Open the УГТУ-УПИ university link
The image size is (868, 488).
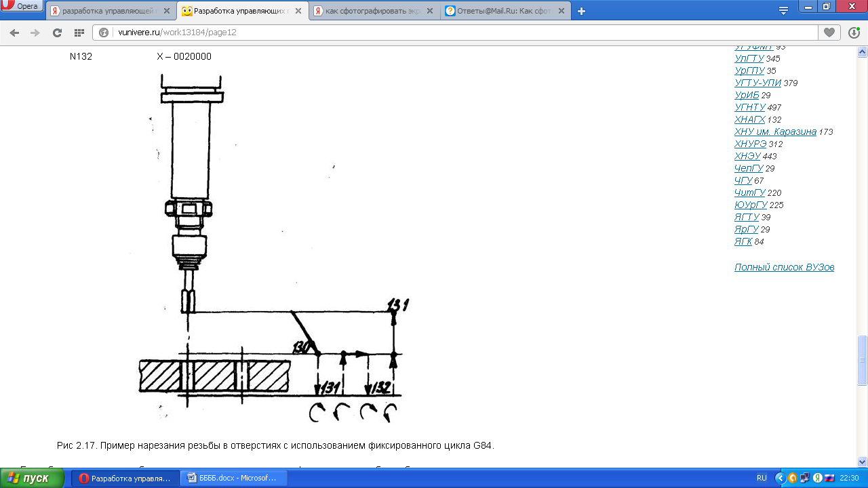pyautogui.click(x=757, y=83)
